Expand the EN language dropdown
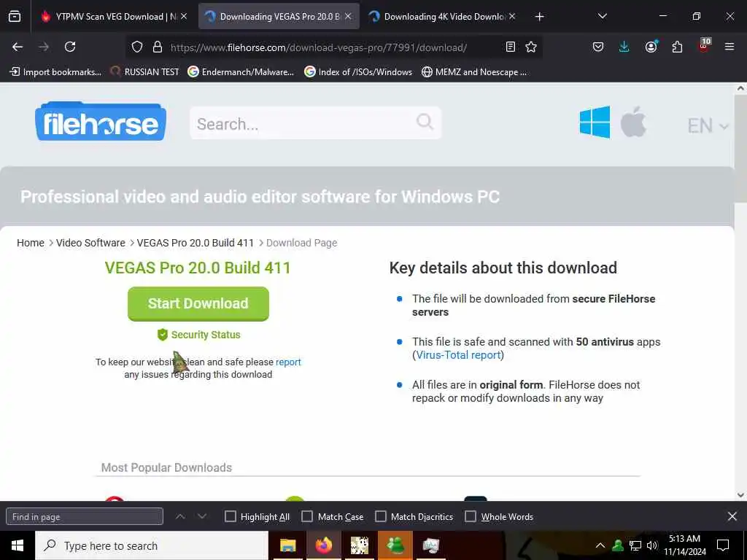The height and width of the screenshot is (560, 747). (708, 126)
